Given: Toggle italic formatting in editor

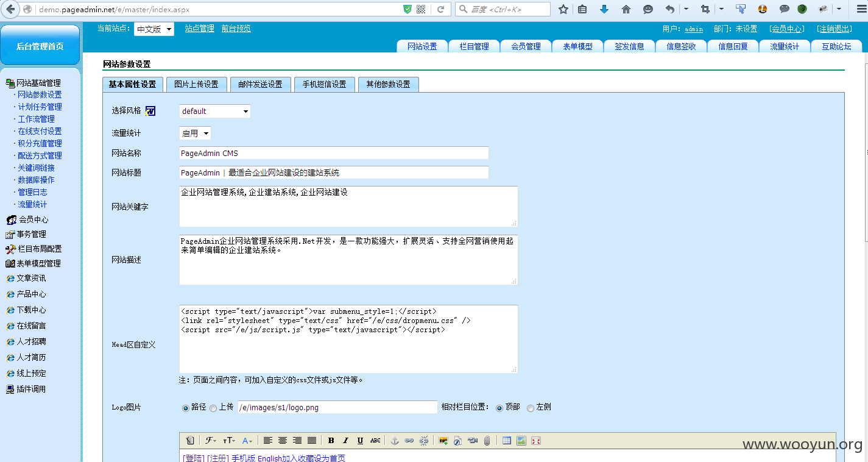Looking at the screenshot, I should pyautogui.click(x=346, y=441).
